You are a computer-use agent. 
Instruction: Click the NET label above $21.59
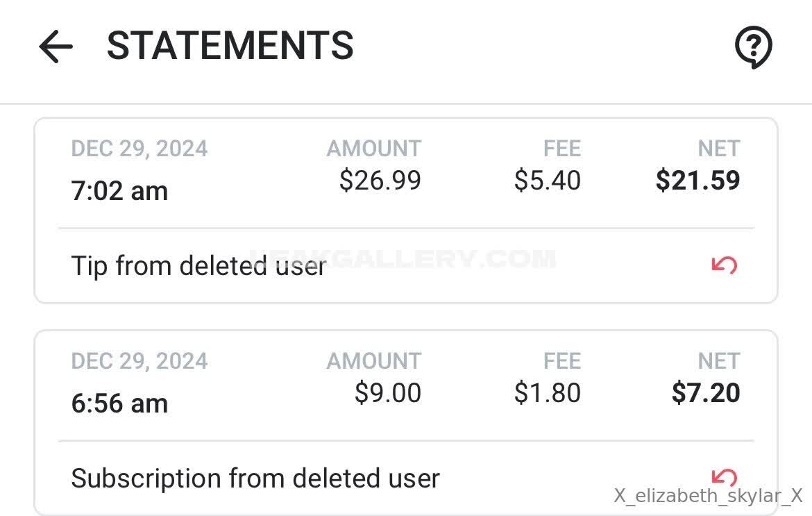pyautogui.click(x=719, y=149)
